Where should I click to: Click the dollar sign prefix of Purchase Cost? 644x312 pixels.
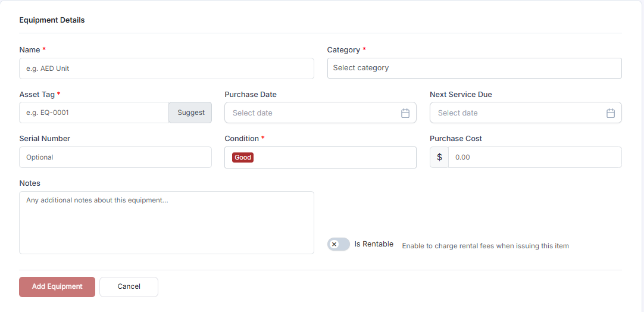[x=439, y=157]
